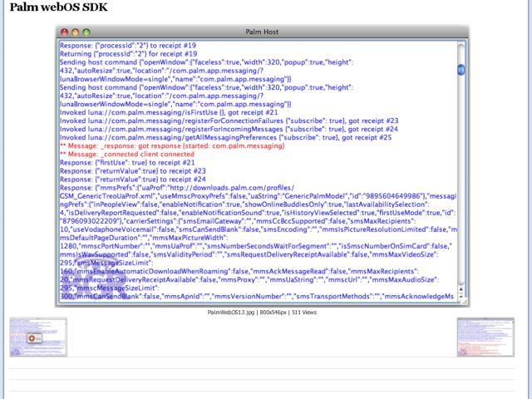Click the line "Response: {"processId":"2"} to receipt #19"

coord(128,46)
